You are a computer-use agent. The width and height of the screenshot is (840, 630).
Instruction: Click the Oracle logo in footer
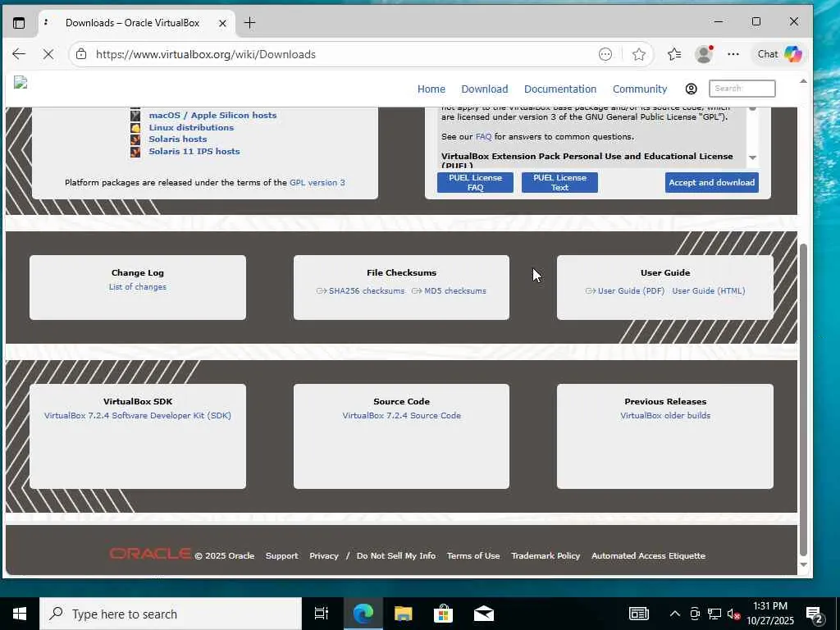tap(151, 554)
